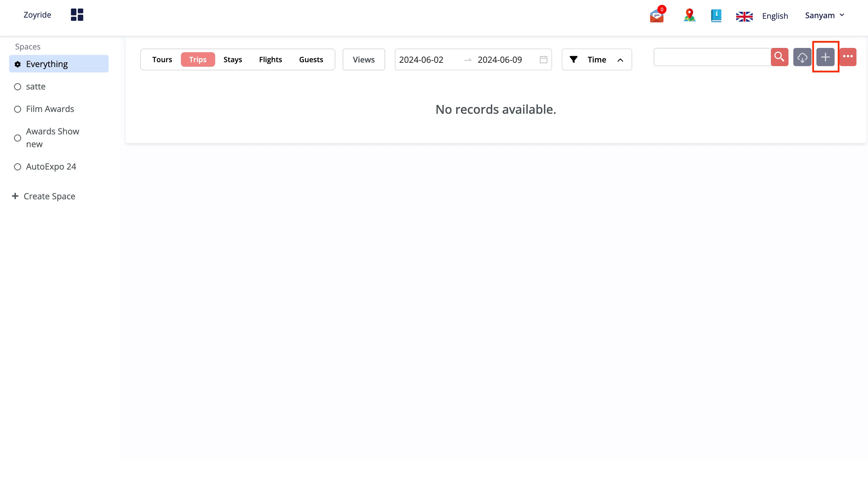Select the Awards Show new radio
Image resolution: width=868 pixels, height=489 pixels.
(18, 138)
